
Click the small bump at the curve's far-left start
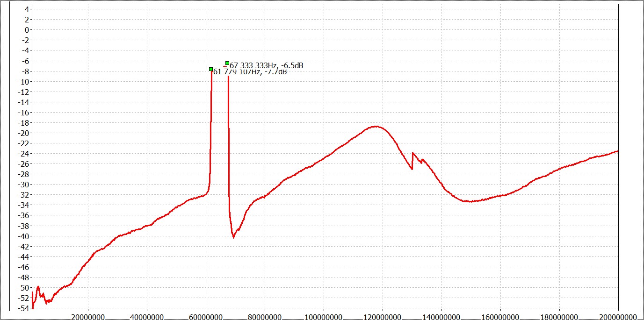[38, 287]
